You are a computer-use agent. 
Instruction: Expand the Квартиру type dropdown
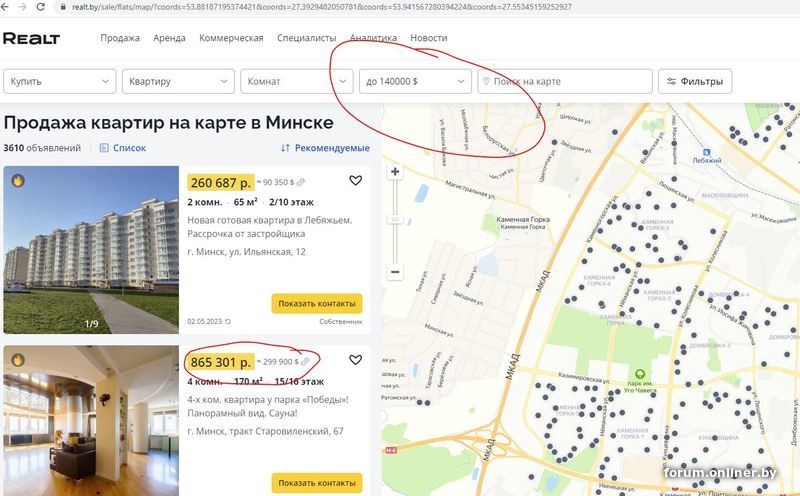(178, 81)
